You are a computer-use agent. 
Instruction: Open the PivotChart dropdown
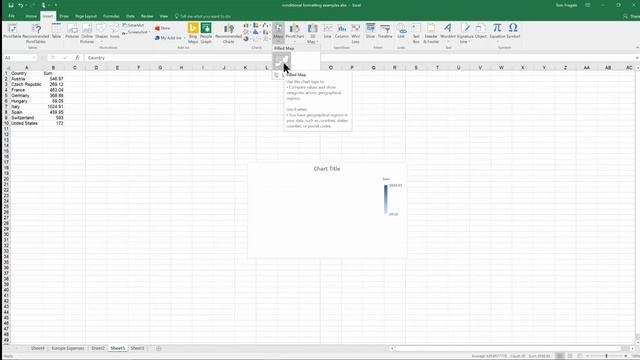pos(295,33)
